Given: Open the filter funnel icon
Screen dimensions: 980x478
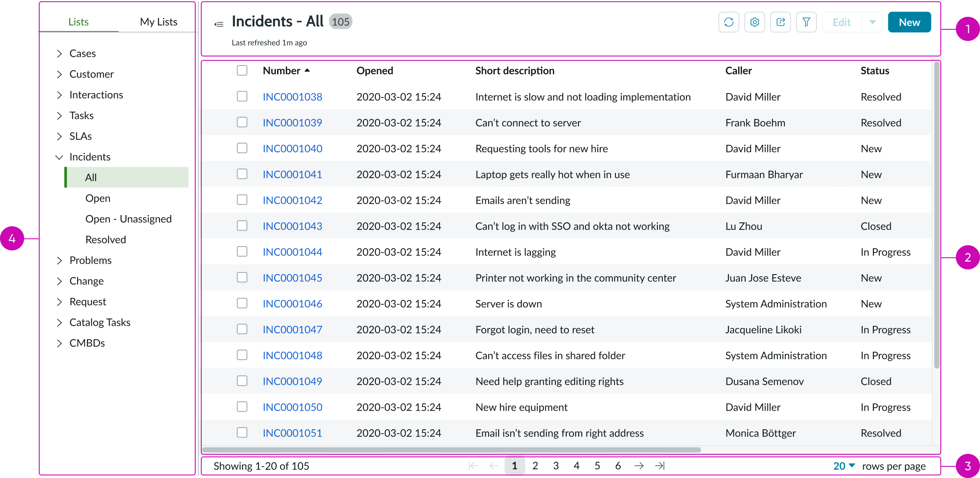Looking at the screenshot, I should (806, 22).
